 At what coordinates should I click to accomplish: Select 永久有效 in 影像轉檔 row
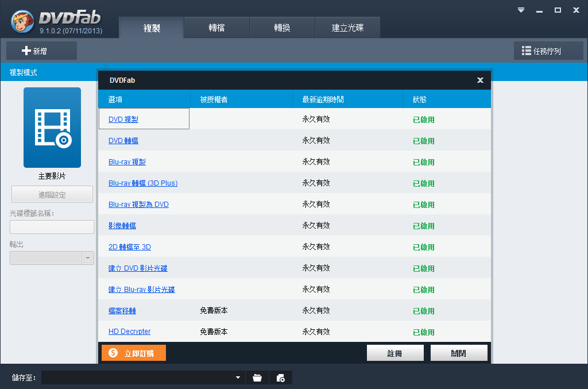tap(316, 225)
